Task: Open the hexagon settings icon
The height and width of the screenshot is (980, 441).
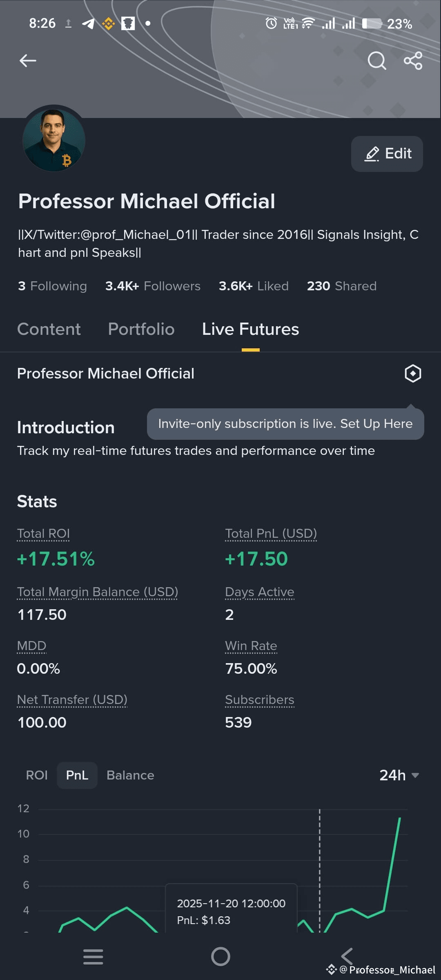Action: click(413, 373)
